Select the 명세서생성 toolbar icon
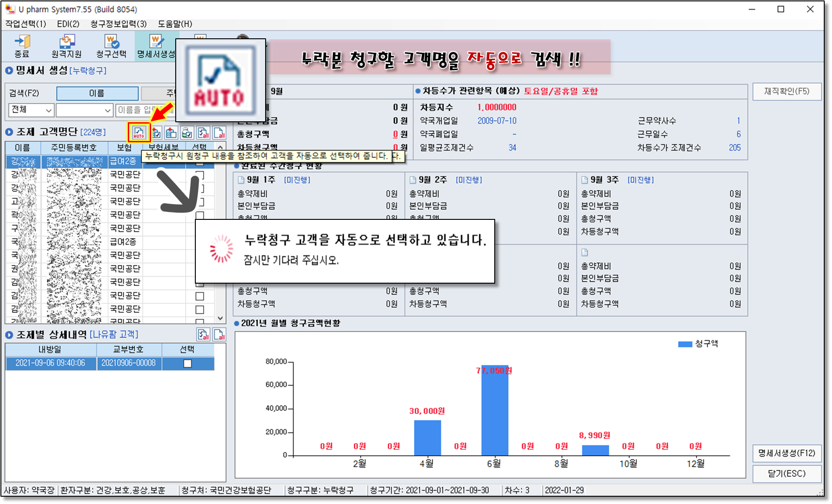Image resolution: width=832 pixels, height=504 pixels. click(x=156, y=46)
